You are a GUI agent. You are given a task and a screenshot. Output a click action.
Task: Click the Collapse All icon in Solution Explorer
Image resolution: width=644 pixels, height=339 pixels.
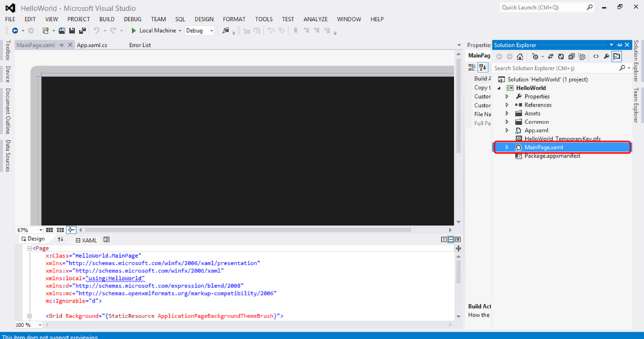click(571, 56)
